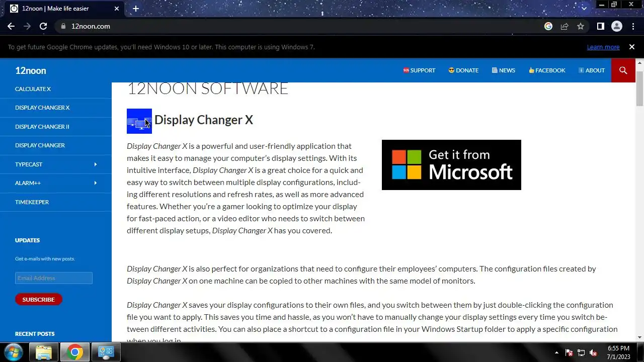Open the Action Center flag icon
The image size is (644, 362).
point(569,352)
